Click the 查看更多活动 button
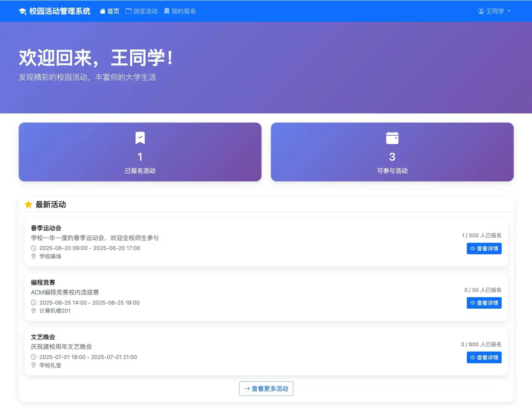This screenshot has height=407, width=532. coord(266,389)
